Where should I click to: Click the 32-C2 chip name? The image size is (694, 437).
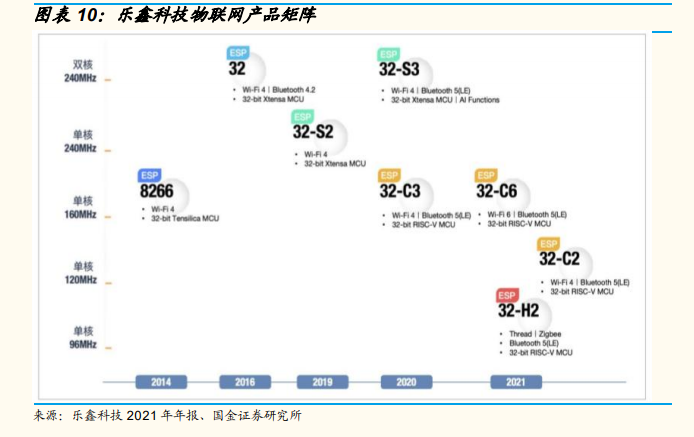[x=559, y=259]
